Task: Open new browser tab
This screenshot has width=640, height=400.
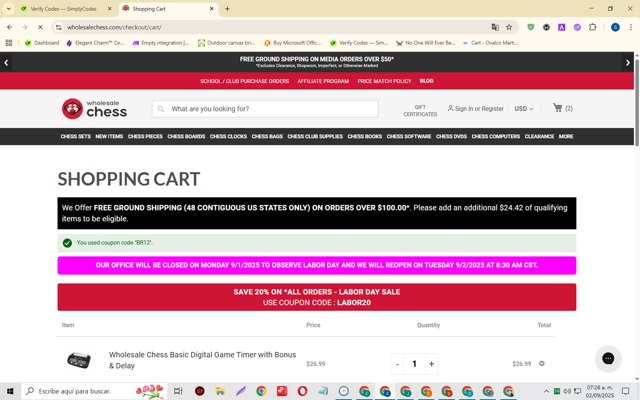Action: 227,9
